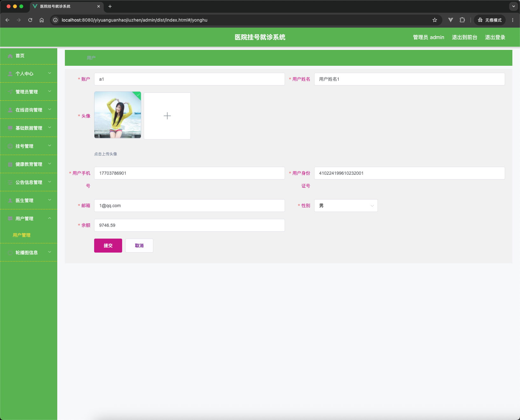Open 挂号管理 menu item
The image size is (520, 420).
tap(29, 146)
